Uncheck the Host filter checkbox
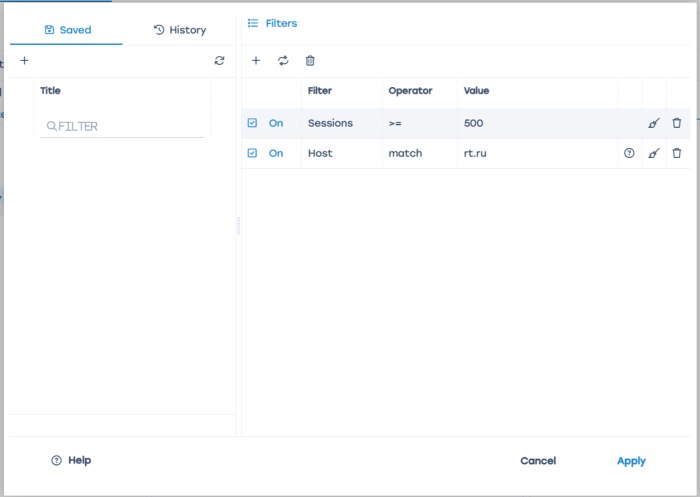 [x=252, y=154]
